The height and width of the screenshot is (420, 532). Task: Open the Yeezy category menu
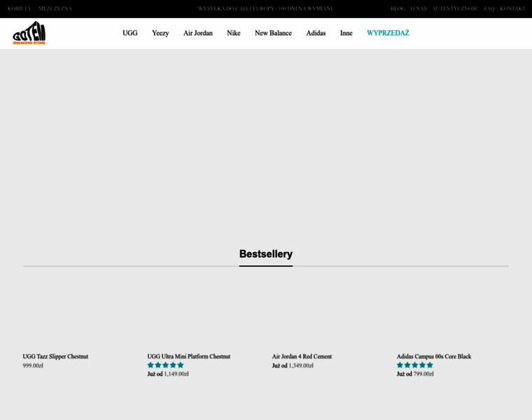(160, 33)
